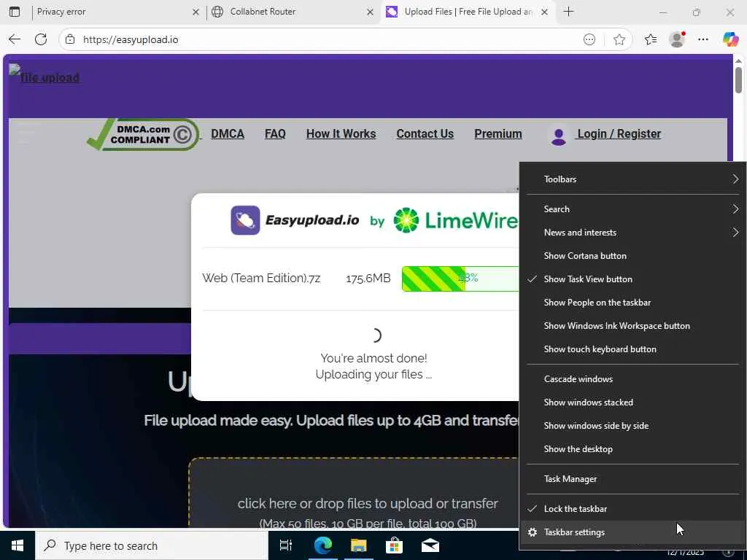Image resolution: width=747 pixels, height=560 pixels.
Task: Open Task Manager from the context menu
Action: coord(632,479)
